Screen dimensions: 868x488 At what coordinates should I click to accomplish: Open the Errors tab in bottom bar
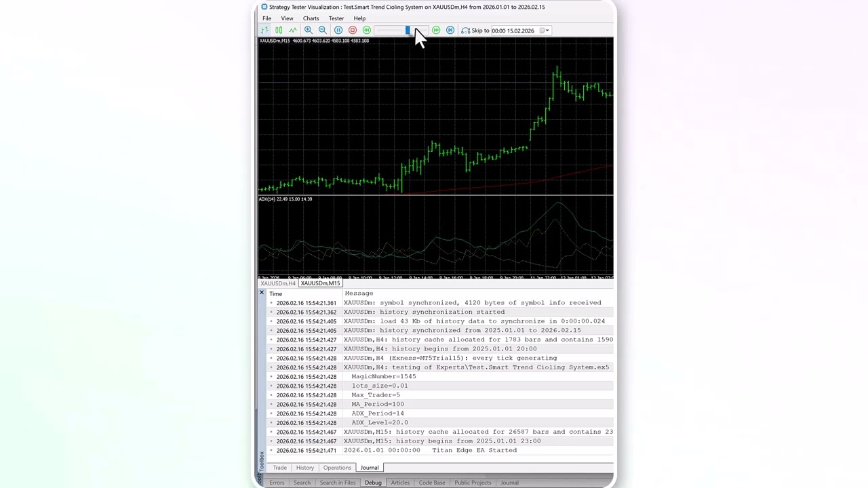click(x=277, y=483)
